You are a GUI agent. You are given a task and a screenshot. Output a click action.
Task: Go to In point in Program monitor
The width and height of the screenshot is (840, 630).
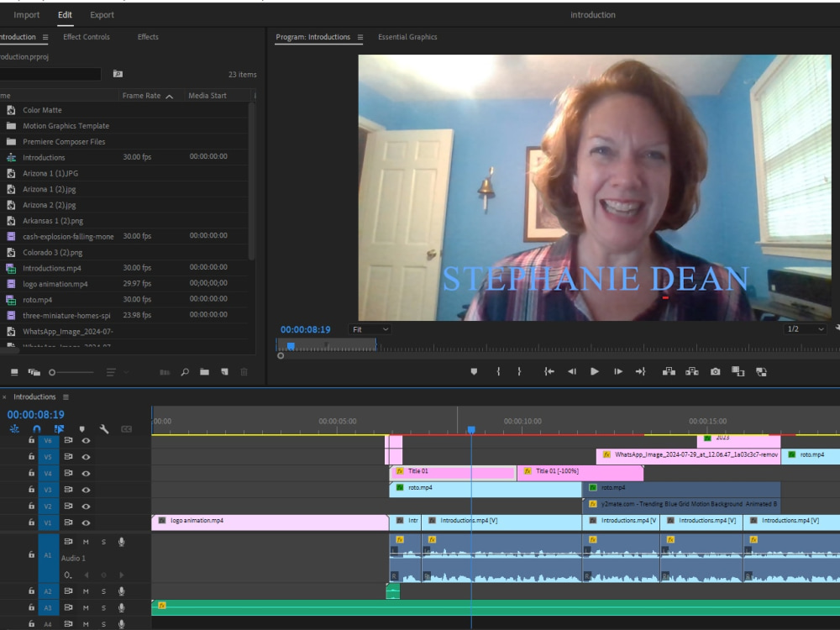point(549,371)
